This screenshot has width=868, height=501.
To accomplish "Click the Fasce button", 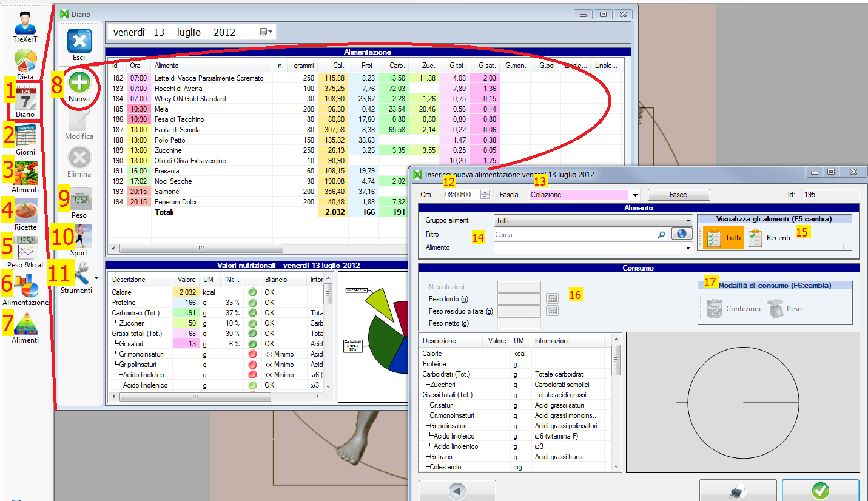I will [678, 195].
